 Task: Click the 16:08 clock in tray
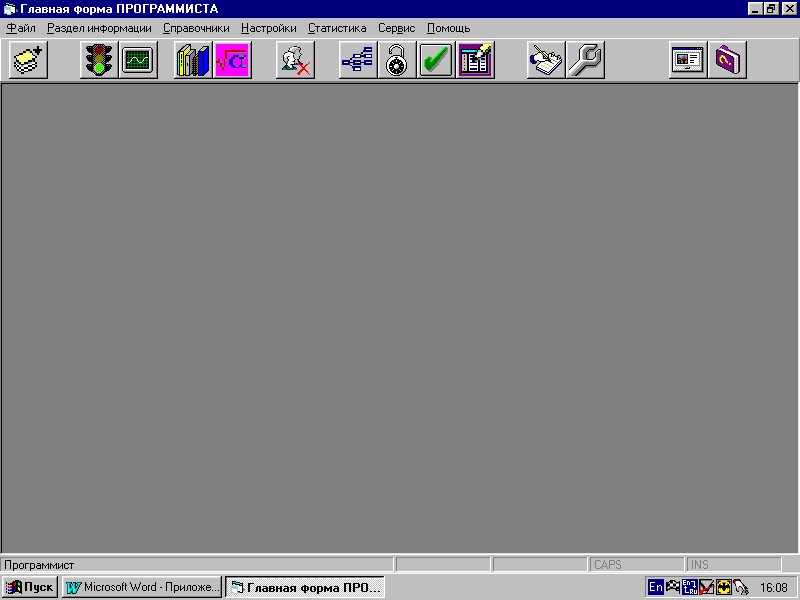tap(774, 588)
